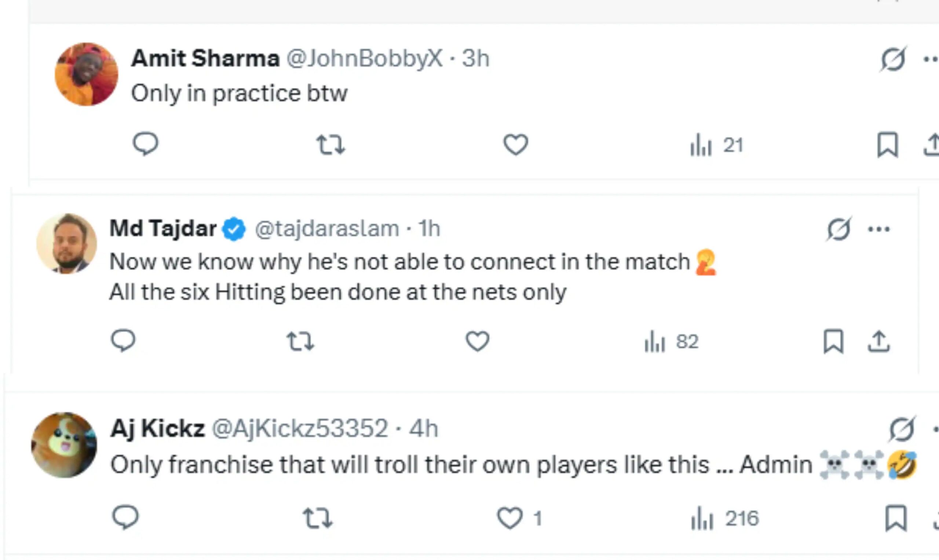
Task: Open Aj Kickz's avatar picture
Action: [x=64, y=445]
